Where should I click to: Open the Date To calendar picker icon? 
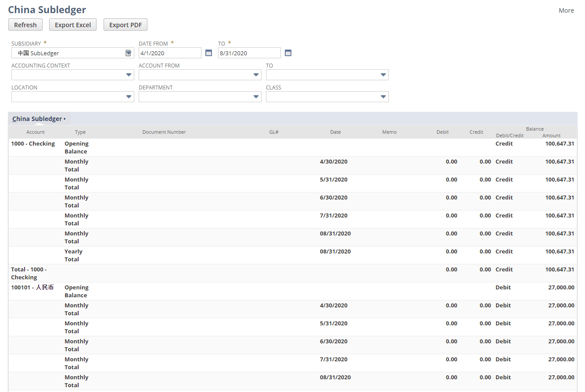pyautogui.click(x=288, y=53)
